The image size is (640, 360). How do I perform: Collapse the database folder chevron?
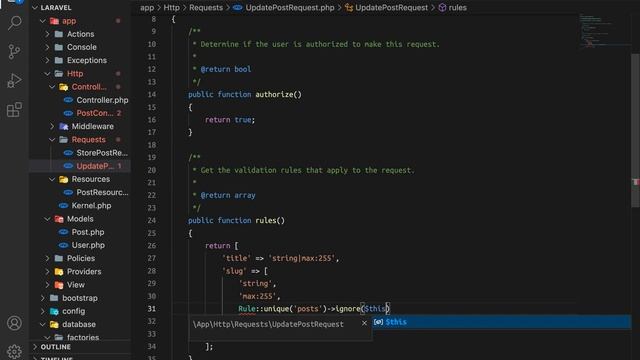[42, 324]
